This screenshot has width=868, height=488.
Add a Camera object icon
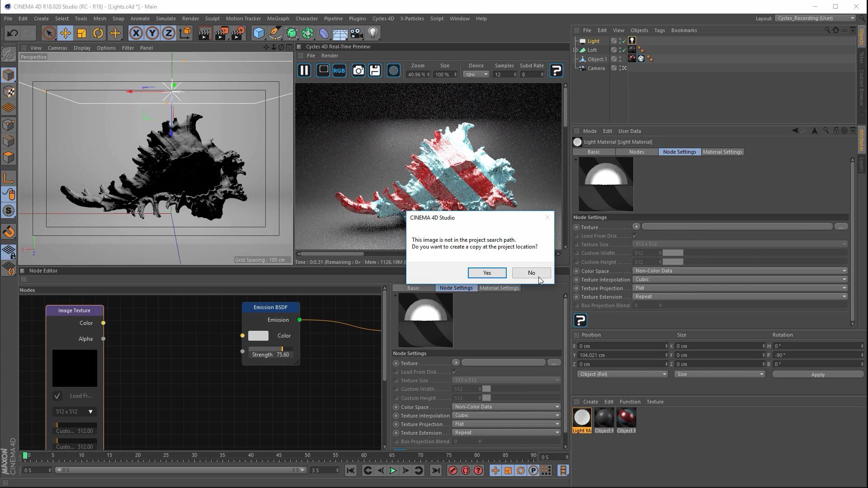tap(356, 33)
